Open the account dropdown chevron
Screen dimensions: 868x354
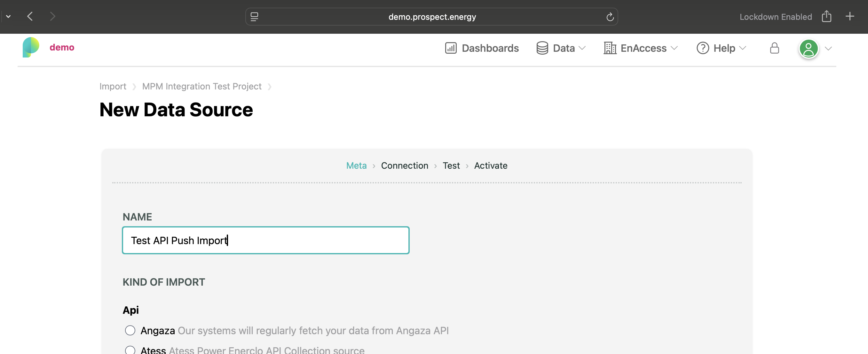[x=828, y=49]
